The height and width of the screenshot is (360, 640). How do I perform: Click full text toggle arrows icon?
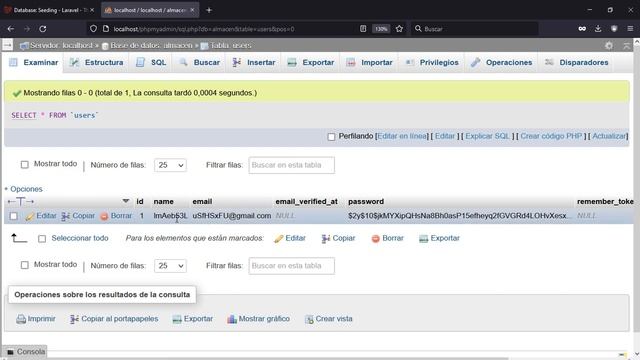pyautogui.click(x=20, y=202)
